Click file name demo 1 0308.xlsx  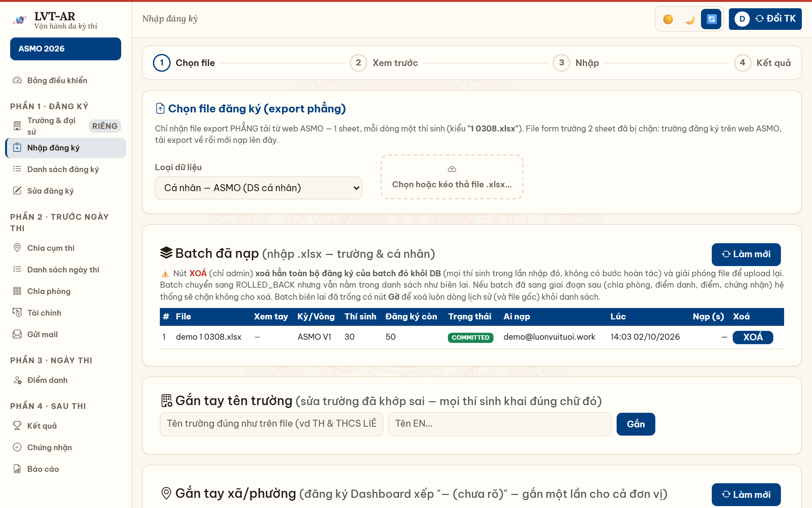[208, 337]
